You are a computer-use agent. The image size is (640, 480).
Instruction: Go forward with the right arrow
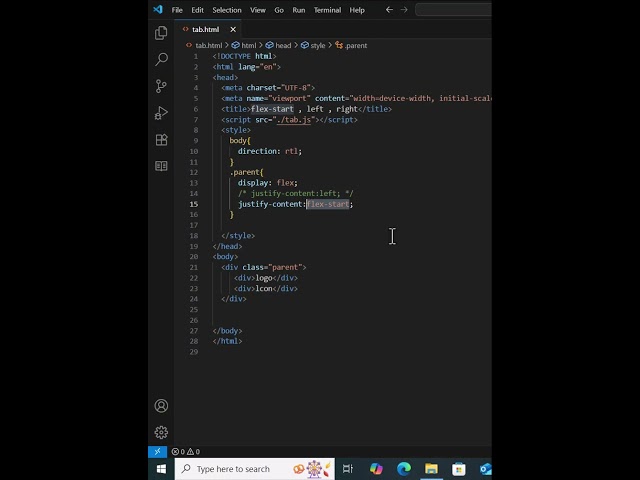click(404, 9)
